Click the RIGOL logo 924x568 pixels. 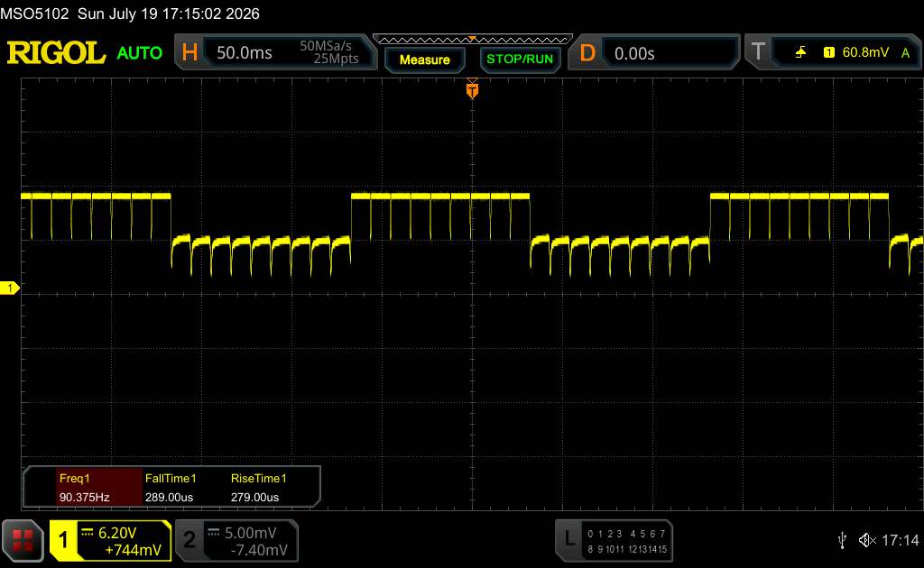[x=56, y=53]
